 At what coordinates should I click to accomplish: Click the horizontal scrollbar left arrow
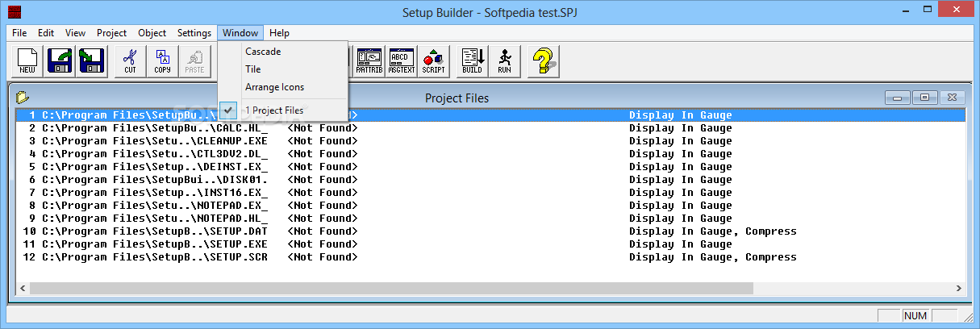click(x=23, y=288)
